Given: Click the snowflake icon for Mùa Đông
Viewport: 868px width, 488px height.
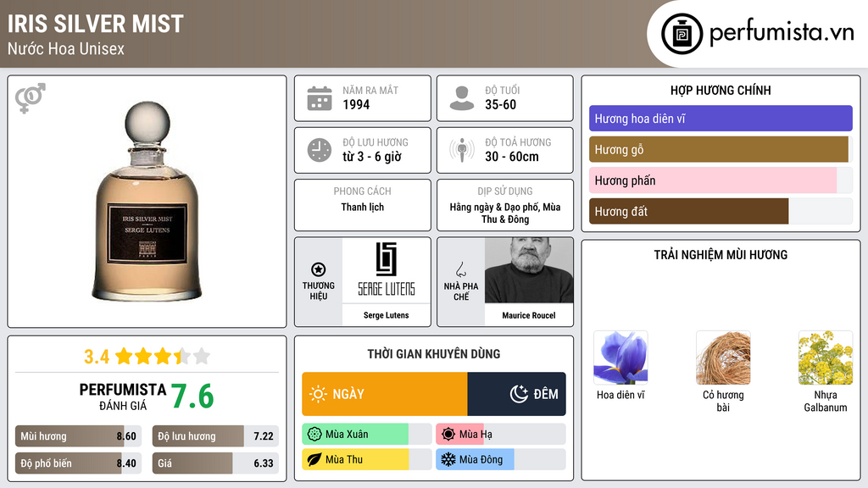Looking at the screenshot, I should (448, 459).
